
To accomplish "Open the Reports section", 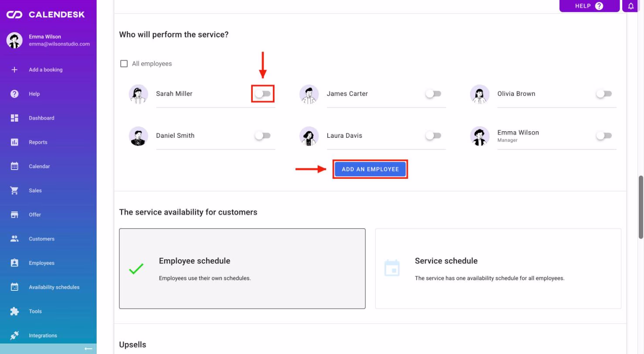I will click(x=48, y=142).
